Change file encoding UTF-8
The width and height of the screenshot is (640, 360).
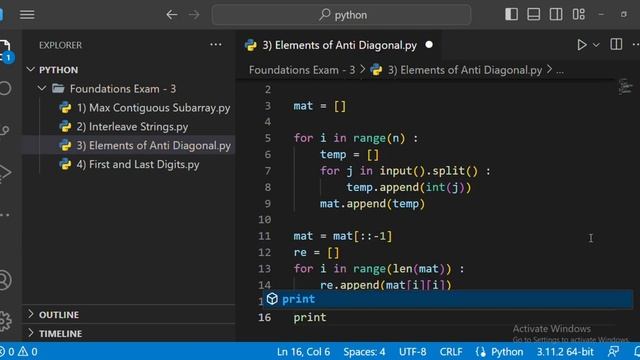pyautogui.click(x=413, y=352)
